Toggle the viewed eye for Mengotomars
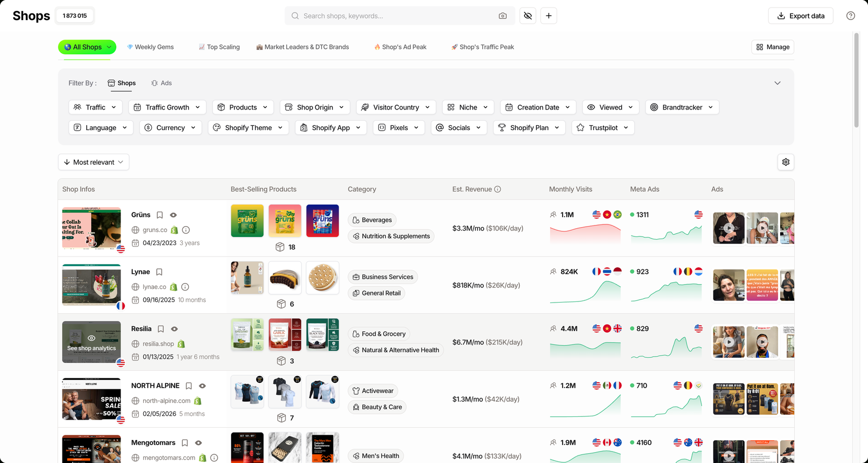The height and width of the screenshot is (463, 868). (x=199, y=443)
